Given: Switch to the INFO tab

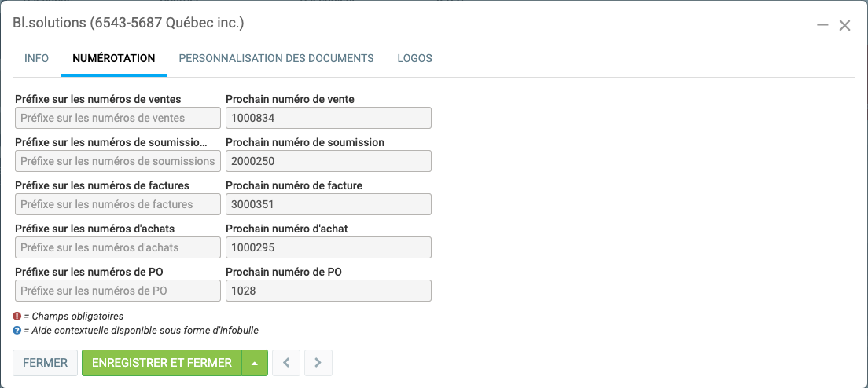Looking at the screenshot, I should point(36,58).
